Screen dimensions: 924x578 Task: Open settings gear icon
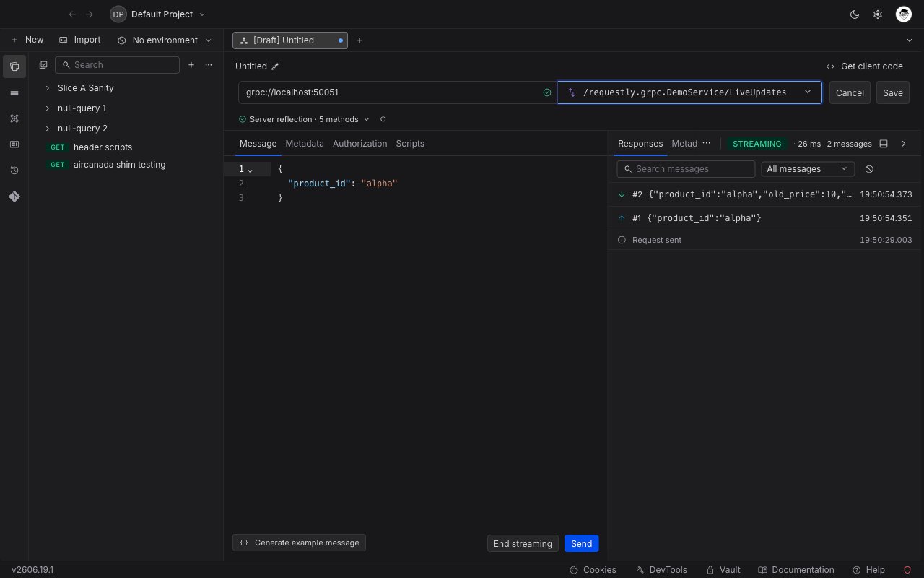click(x=878, y=14)
